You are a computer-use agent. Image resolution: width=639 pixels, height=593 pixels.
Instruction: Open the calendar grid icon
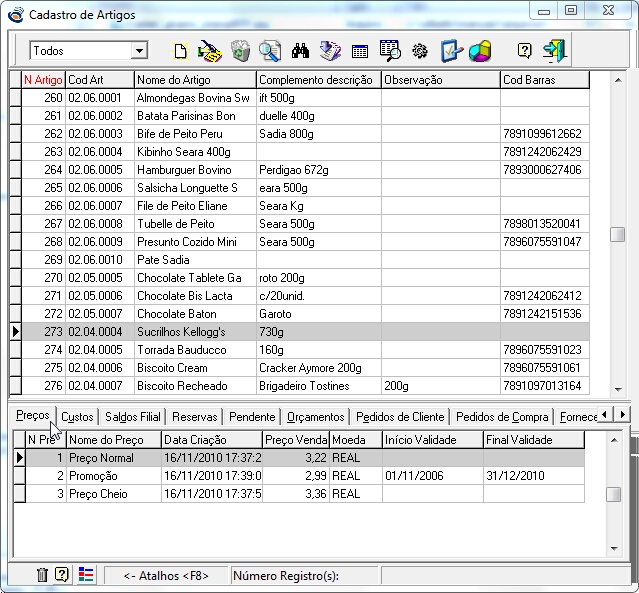point(359,52)
